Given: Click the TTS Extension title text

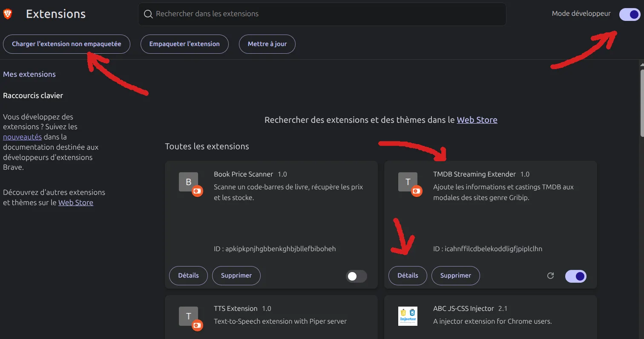Looking at the screenshot, I should pos(236,308).
